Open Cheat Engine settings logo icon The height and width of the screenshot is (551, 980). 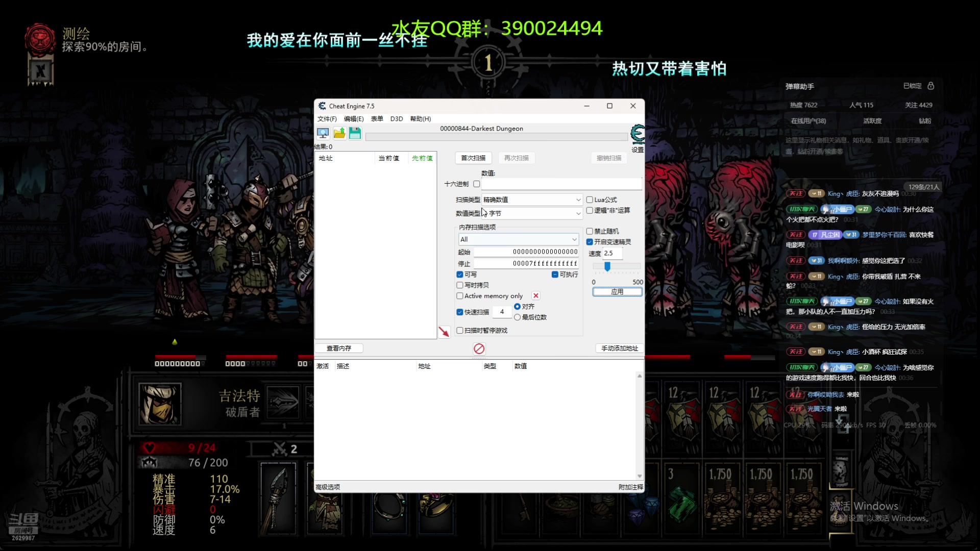[637, 134]
